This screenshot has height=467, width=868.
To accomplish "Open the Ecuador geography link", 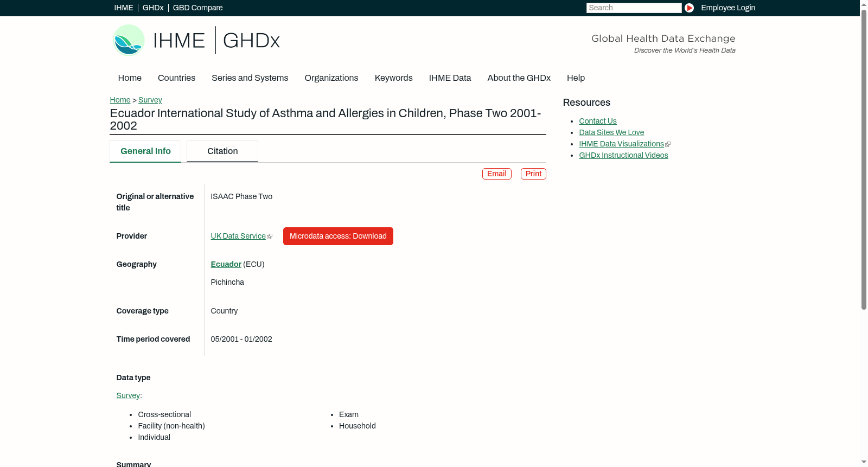I will pos(226,265).
